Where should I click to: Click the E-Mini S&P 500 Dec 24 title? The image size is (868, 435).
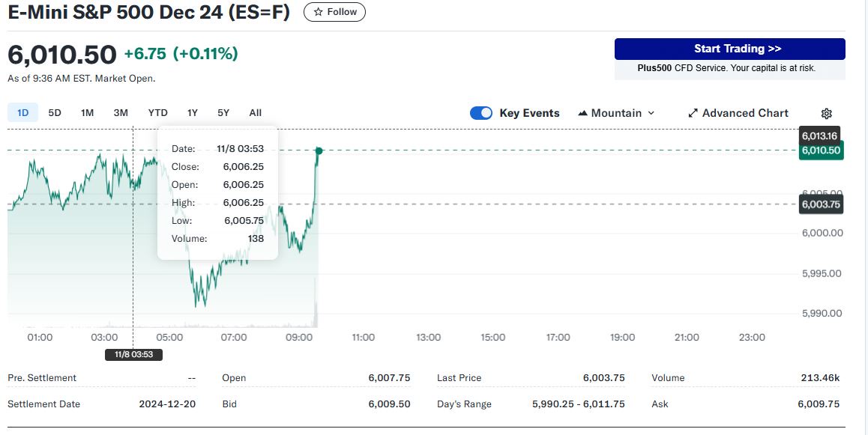(149, 12)
